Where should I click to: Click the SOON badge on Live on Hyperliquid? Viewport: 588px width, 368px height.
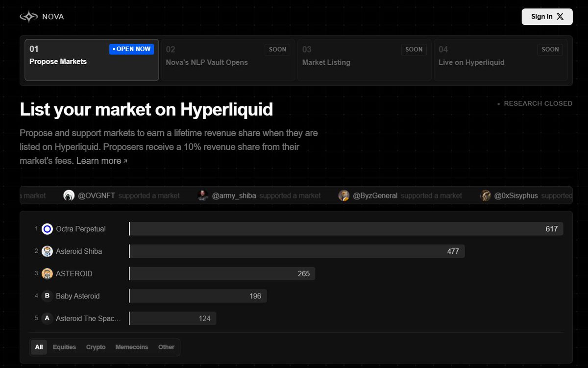tap(550, 49)
